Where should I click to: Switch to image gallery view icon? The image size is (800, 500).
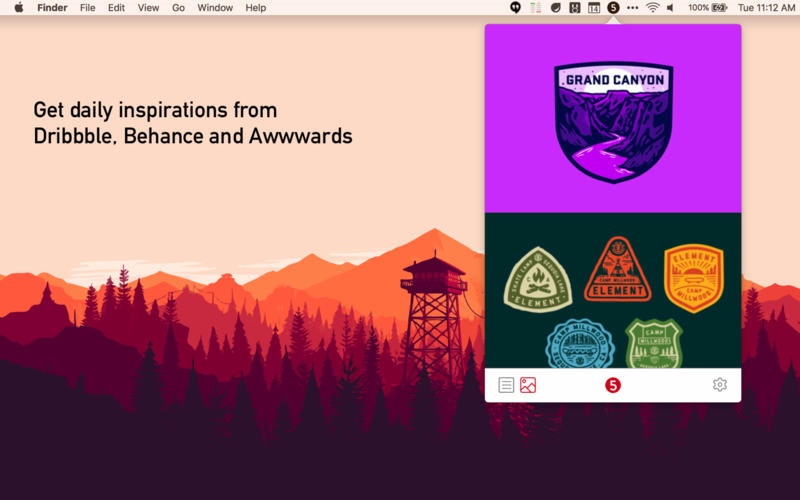[x=528, y=385]
